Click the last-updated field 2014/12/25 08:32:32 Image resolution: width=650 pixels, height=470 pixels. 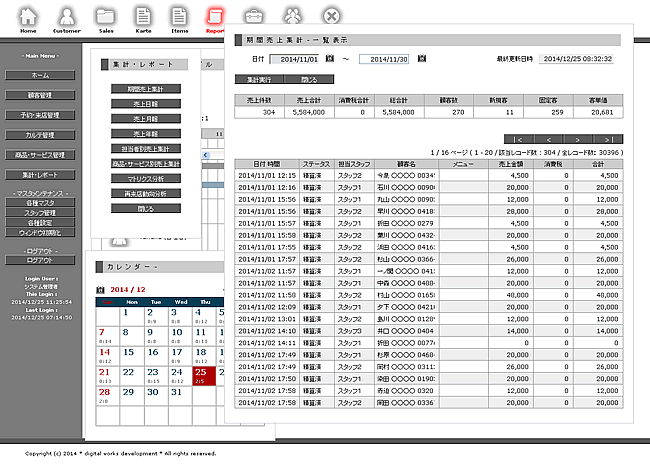577,59
